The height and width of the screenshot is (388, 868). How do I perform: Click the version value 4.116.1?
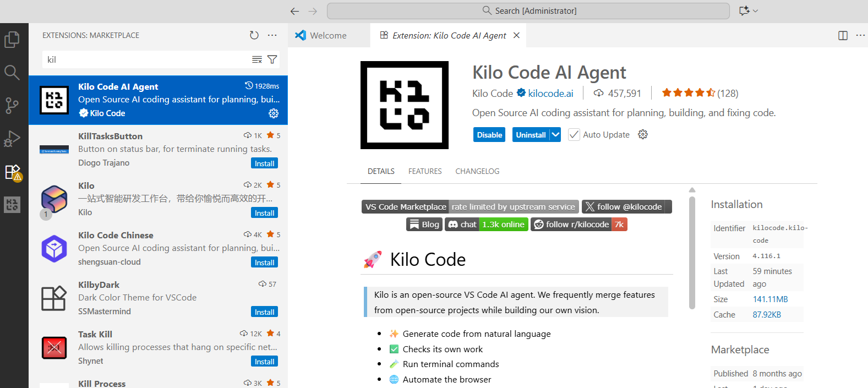coord(767,256)
